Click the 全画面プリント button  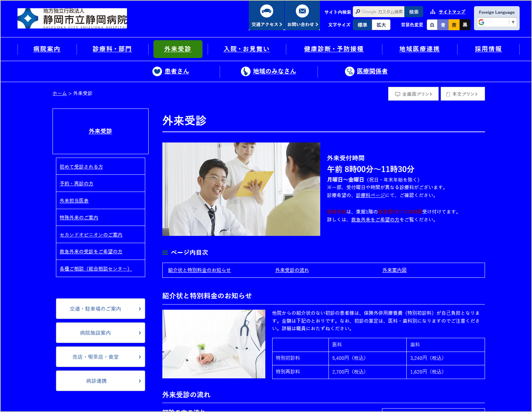tap(413, 94)
